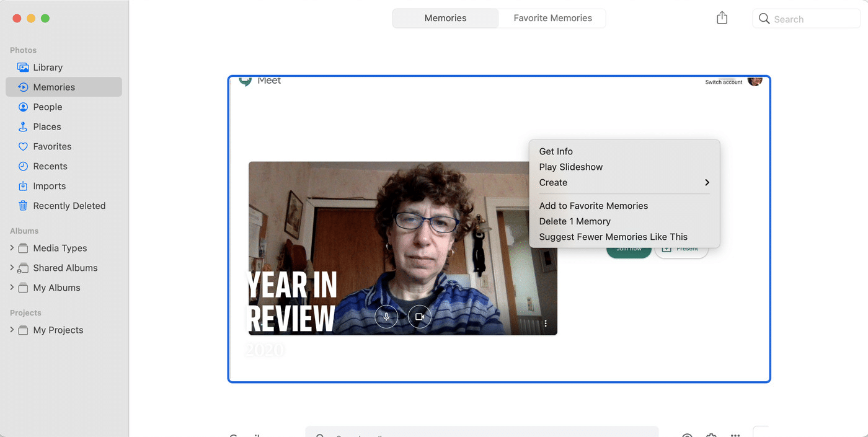Expand the Shared Albums group
The width and height of the screenshot is (868, 437).
pyautogui.click(x=12, y=268)
